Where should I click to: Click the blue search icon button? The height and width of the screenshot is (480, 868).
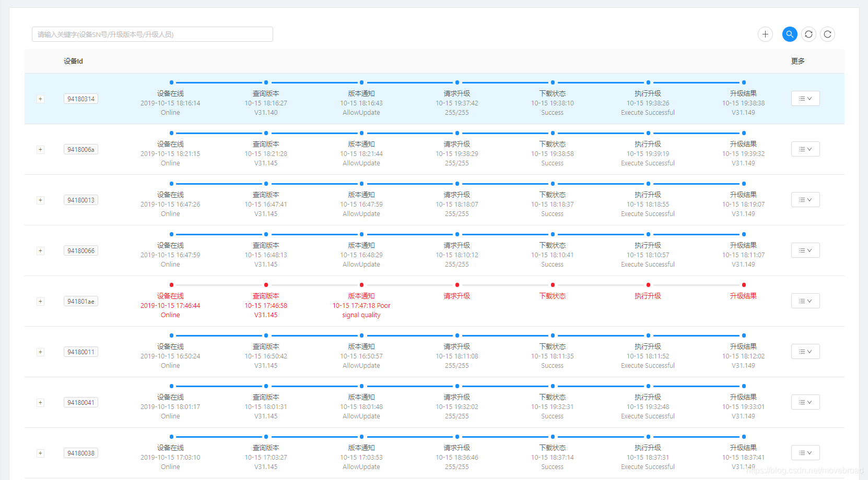[x=790, y=34]
